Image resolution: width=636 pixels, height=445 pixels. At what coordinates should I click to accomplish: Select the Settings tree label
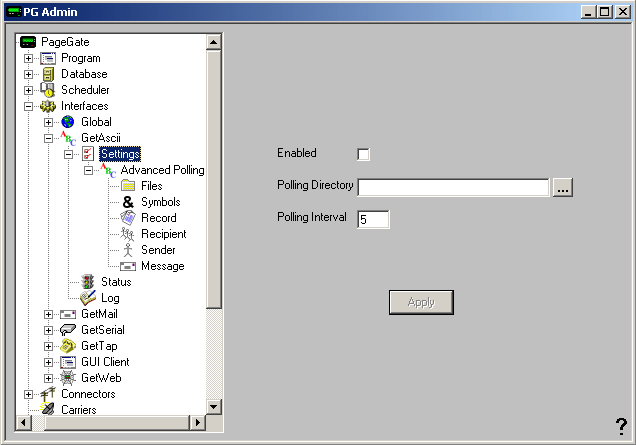click(120, 154)
